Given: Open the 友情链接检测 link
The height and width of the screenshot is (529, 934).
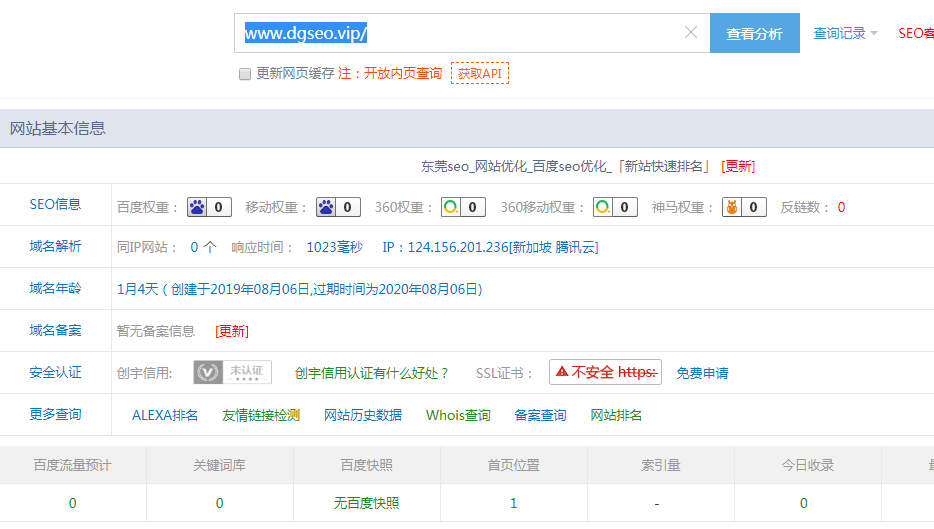Looking at the screenshot, I should tap(261, 415).
